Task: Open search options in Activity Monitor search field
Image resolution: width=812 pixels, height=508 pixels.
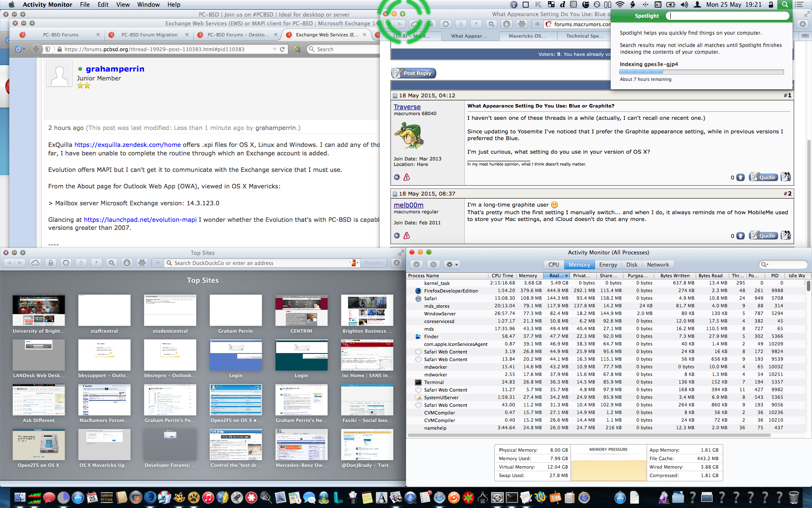Action: [x=765, y=265]
